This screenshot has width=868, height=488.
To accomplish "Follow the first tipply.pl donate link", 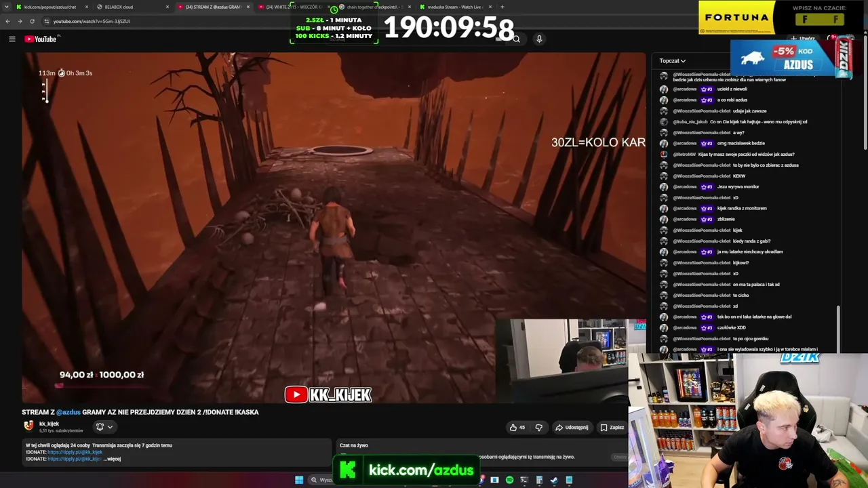I will coord(75,452).
